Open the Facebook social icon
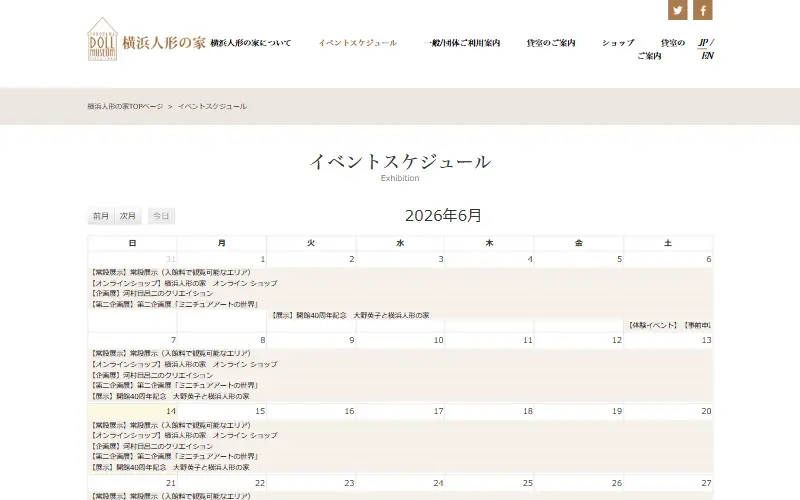The image size is (800, 500). (x=703, y=10)
